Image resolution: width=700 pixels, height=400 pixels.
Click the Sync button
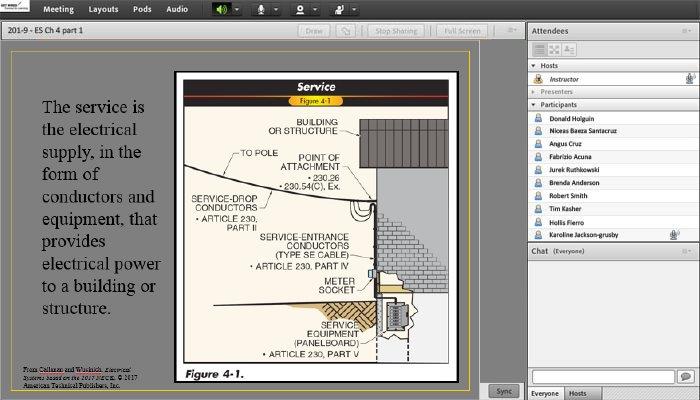pos(505,390)
